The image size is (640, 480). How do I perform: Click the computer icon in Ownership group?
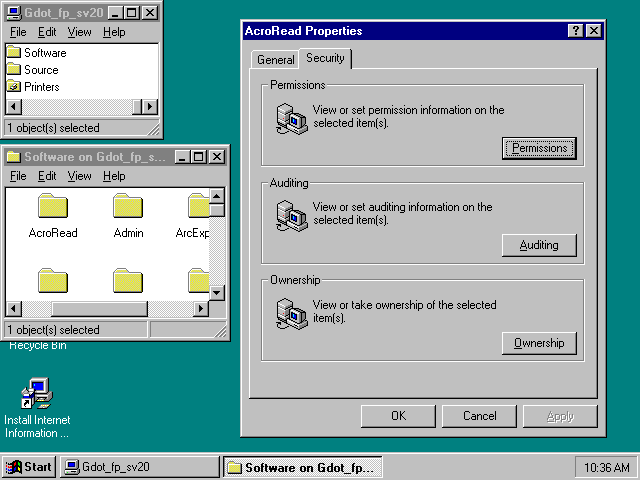point(291,313)
